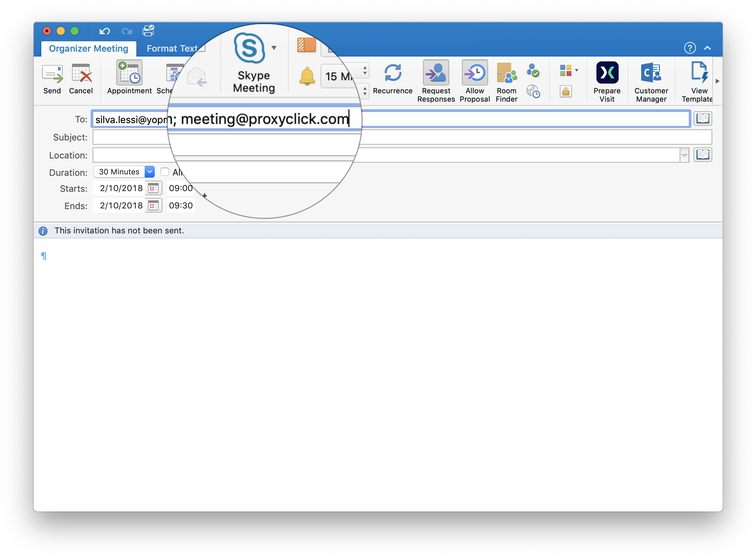Open the room book icon beside Location
This screenshot has height=558, width=756.
(x=703, y=155)
